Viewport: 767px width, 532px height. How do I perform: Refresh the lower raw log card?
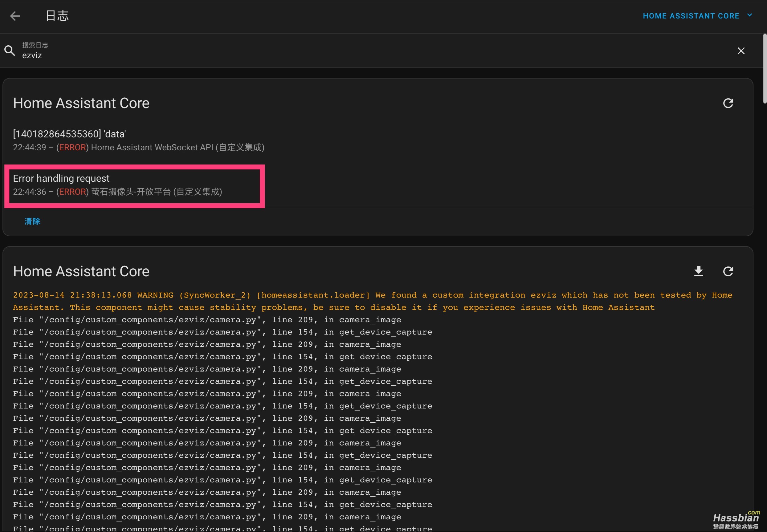click(x=728, y=271)
